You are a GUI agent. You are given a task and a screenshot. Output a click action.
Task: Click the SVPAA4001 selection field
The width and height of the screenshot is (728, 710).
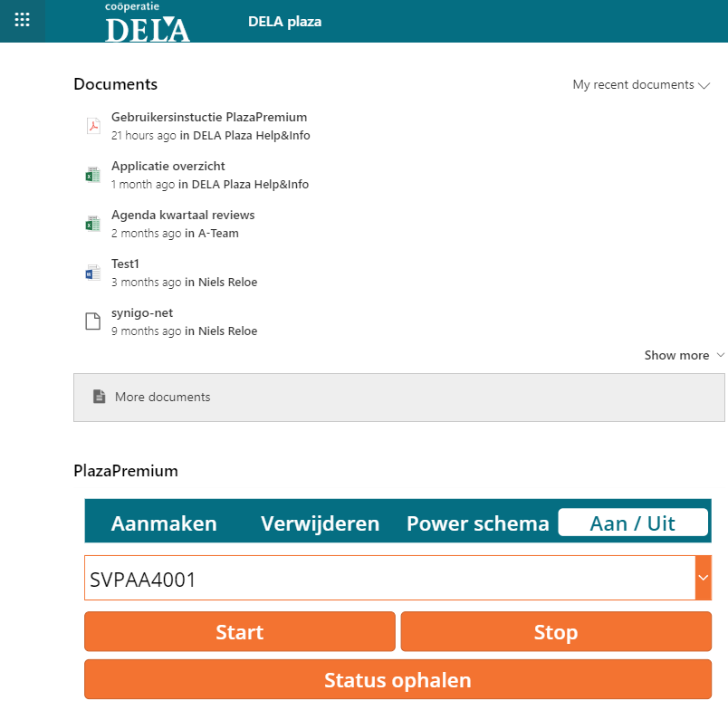[390, 578]
